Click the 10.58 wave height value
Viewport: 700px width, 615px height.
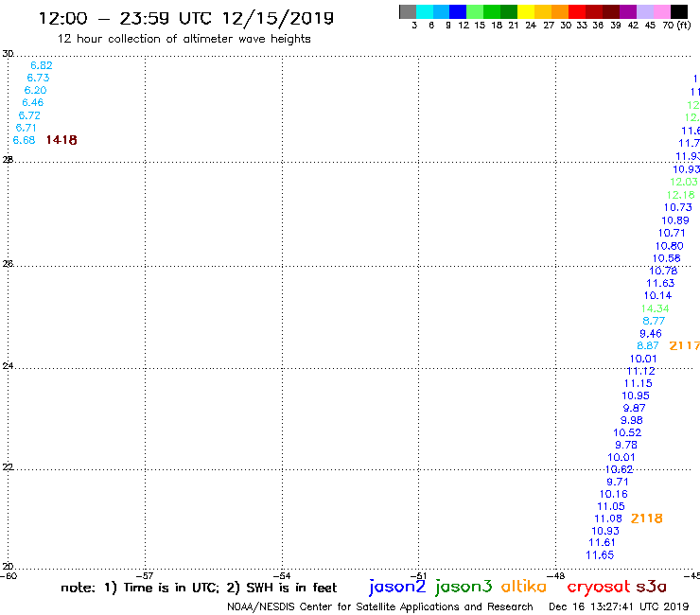[667, 258]
